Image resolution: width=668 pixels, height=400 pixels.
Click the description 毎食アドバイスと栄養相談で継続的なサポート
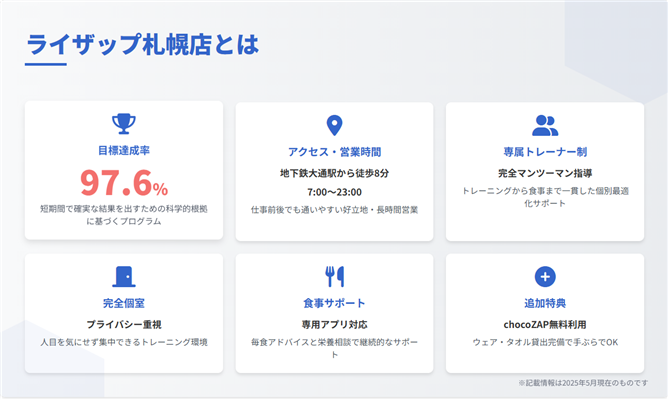pos(334,348)
